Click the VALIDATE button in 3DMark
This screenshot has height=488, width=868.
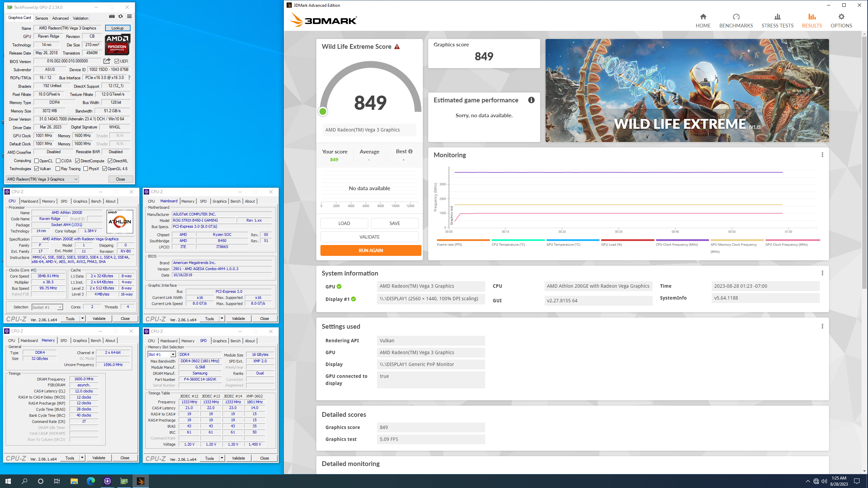click(370, 237)
